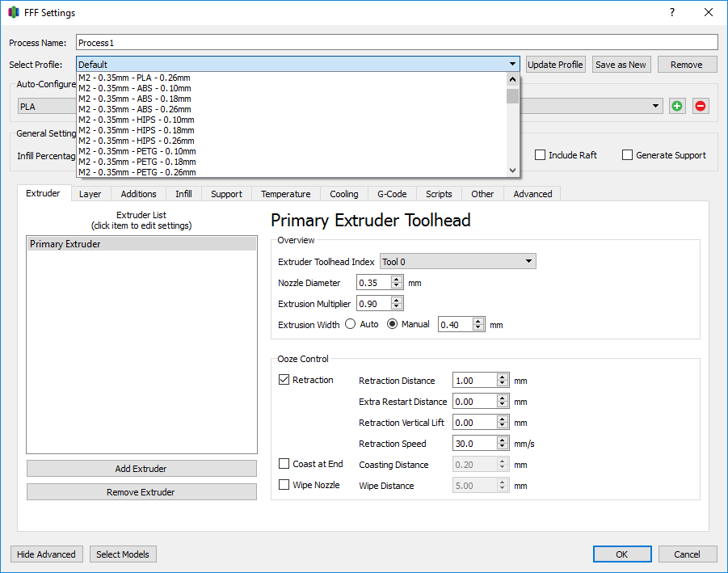Click the Process Name input field
The height and width of the screenshot is (573, 728).
click(x=396, y=43)
